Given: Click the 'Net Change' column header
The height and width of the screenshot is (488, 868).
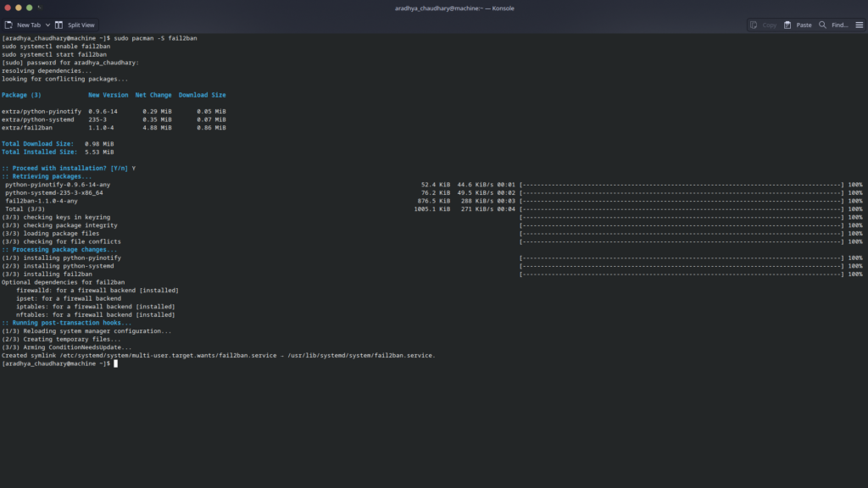Looking at the screenshot, I should 153,95.
